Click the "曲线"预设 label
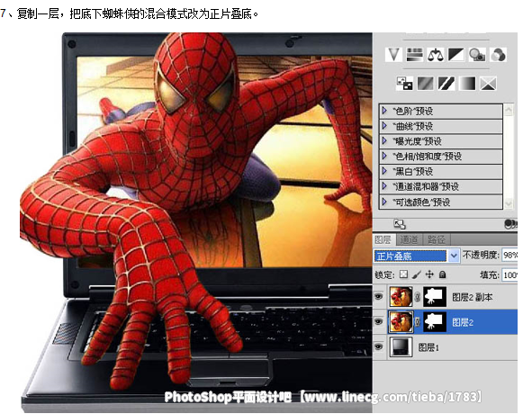532x414 pixels. tap(412, 126)
